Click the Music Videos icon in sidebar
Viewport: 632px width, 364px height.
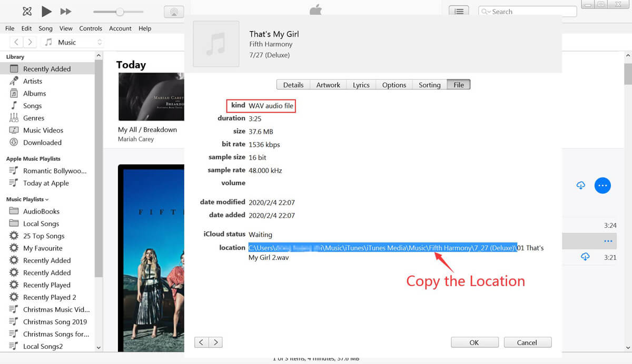click(14, 130)
